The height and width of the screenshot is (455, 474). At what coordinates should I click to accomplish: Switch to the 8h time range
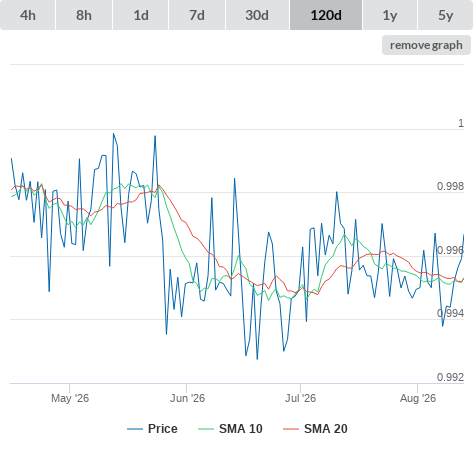(x=84, y=15)
